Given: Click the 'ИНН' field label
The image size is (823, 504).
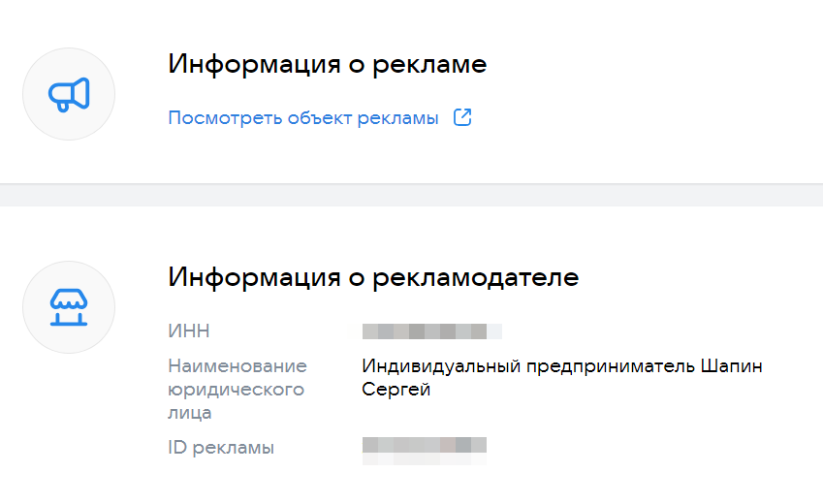Looking at the screenshot, I should coord(189,331).
